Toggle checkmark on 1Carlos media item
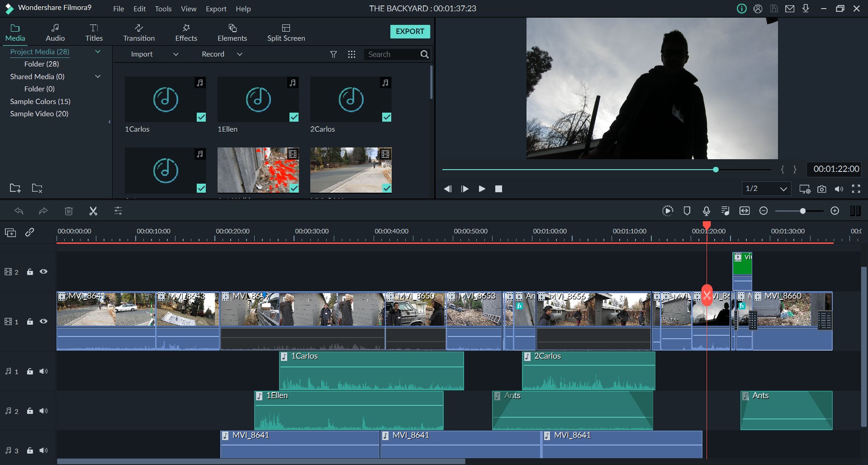This screenshot has height=465, width=868. [x=201, y=117]
